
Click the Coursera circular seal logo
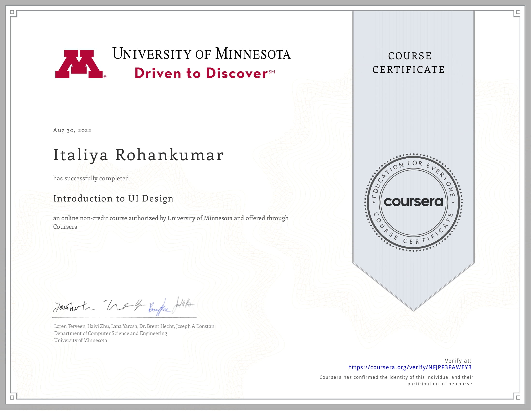[x=413, y=202]
